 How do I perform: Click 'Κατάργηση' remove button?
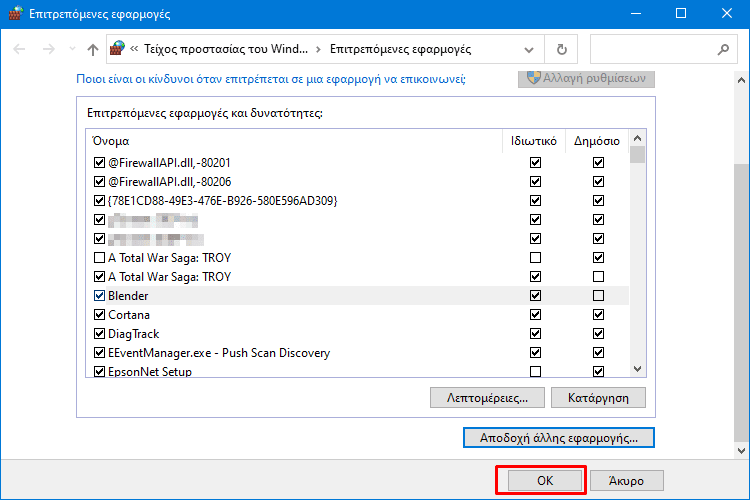[598, 398]
